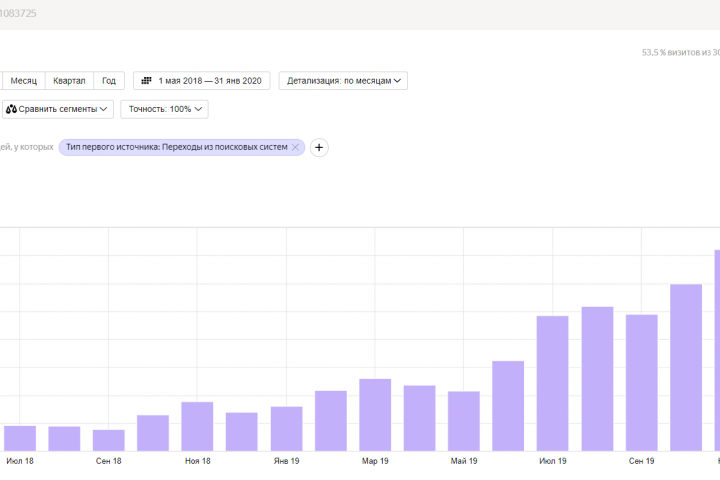Remove the search engine source filter

pyautogui.click(x=296, y=147)
